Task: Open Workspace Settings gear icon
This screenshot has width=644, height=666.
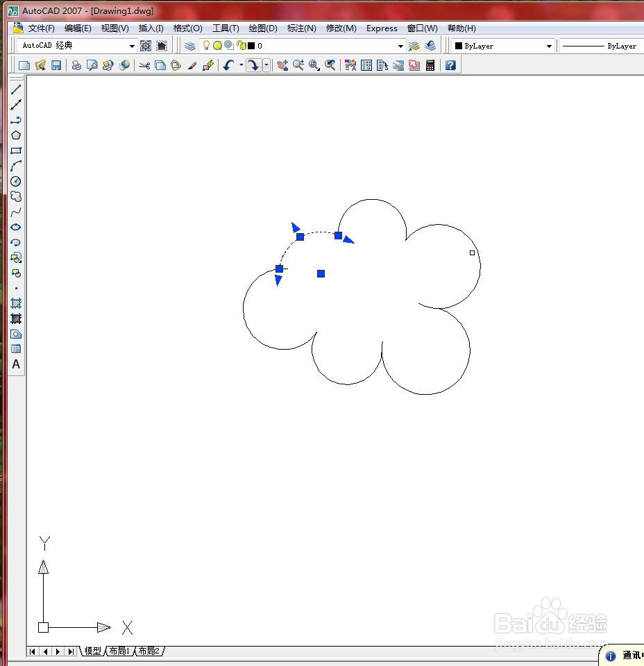Action: [146, 46]
